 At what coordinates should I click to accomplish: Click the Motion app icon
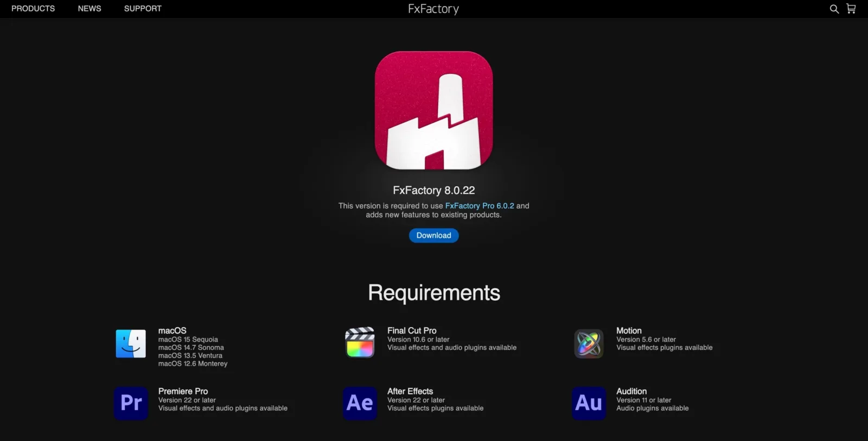coord(589,344)
